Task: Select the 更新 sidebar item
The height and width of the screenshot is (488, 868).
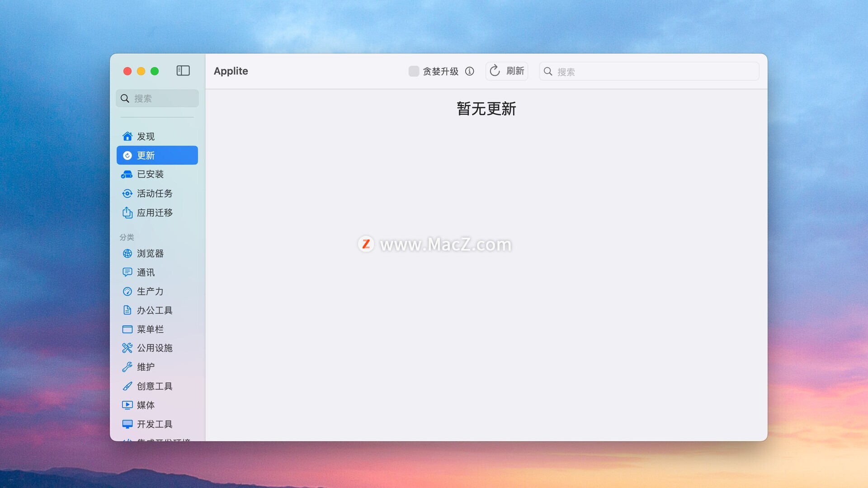Action: 157,155
